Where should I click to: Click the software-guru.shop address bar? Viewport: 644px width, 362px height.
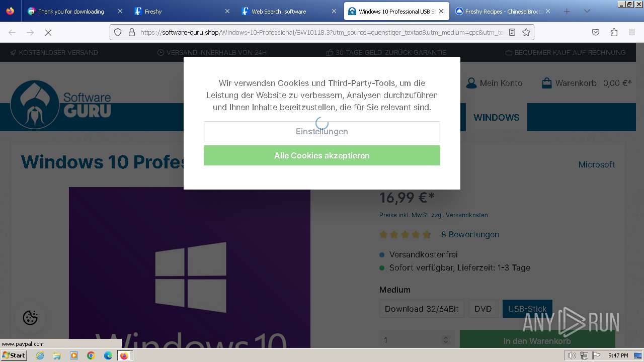pos(321,32)
